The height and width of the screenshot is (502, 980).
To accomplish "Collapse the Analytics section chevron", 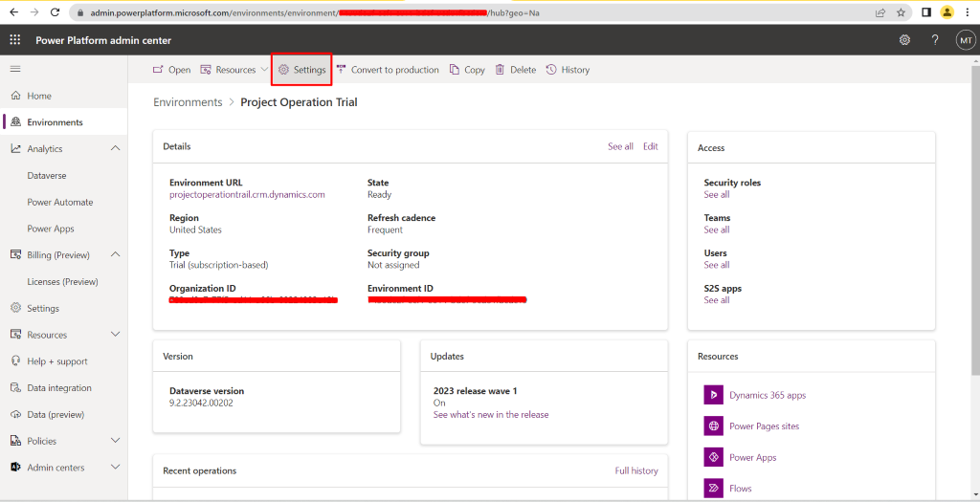I will pyautogui.click(x=115, y=148).
